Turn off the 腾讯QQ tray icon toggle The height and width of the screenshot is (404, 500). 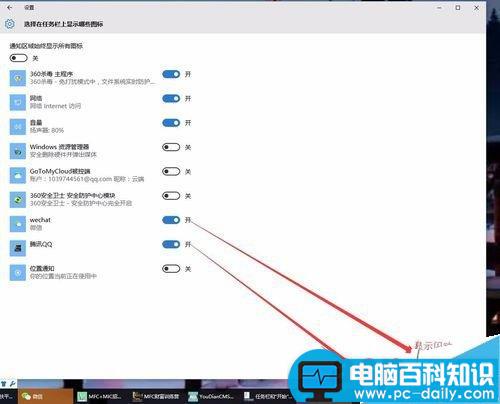171,244
